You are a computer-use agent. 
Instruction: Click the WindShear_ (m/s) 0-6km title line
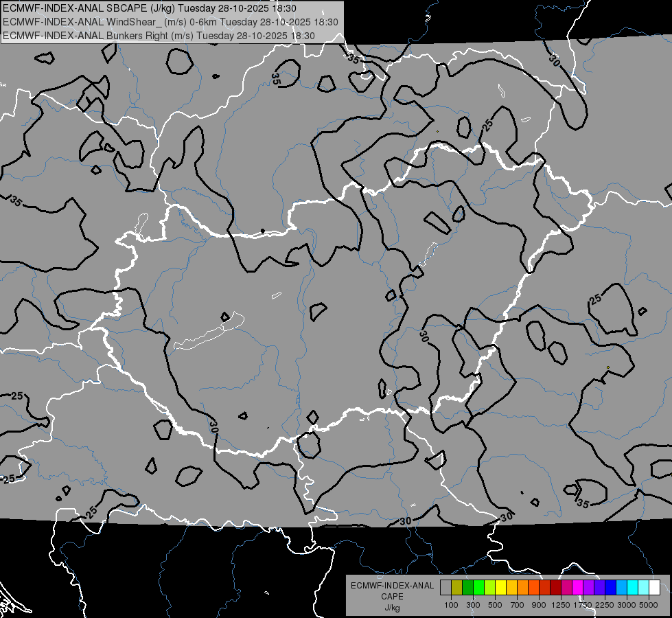click(x=170, y=22)
